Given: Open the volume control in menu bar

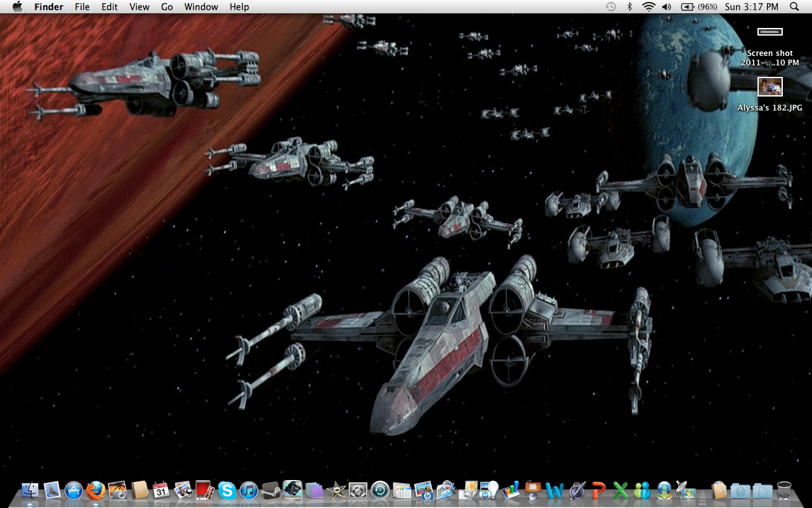Looking at the screenshot, I should coord(667,7).
